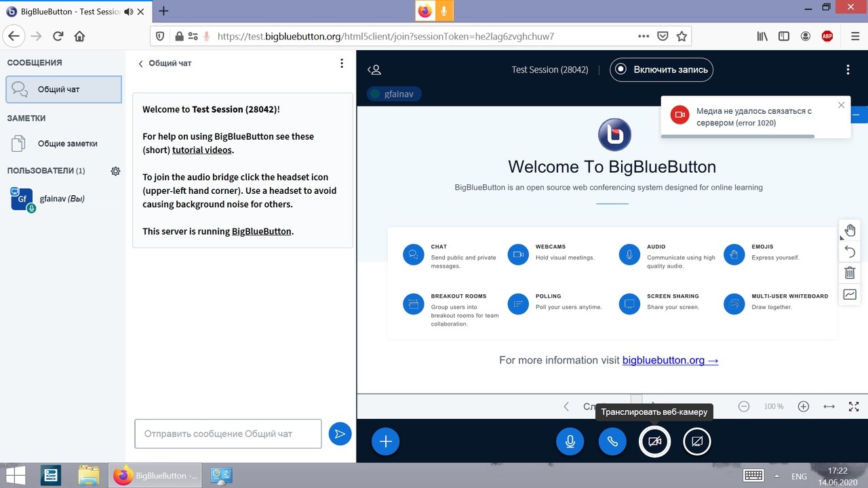Click the Firefox back button

tap(14, 36)
